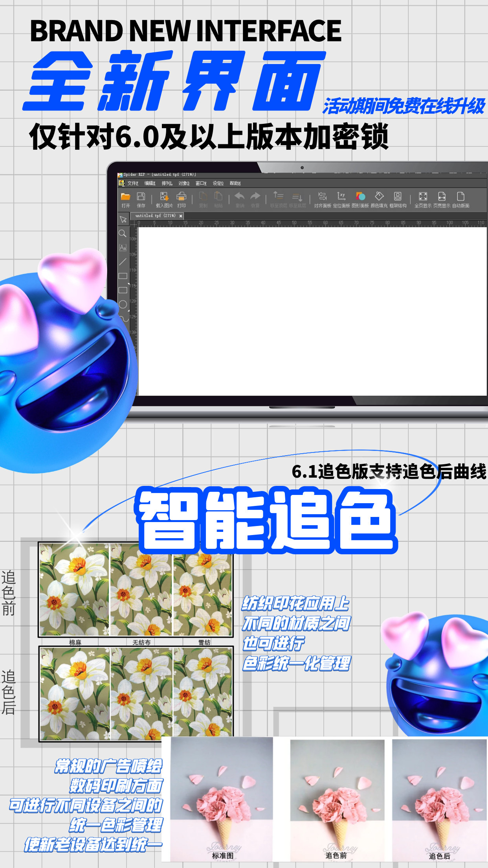Select the diagonal line tool

[x=123, y=261]
